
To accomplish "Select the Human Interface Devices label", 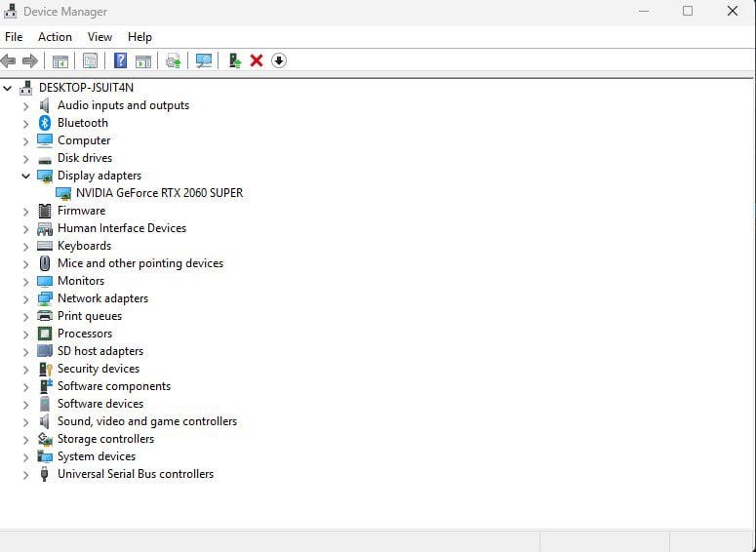I will (x=122, y=228).
